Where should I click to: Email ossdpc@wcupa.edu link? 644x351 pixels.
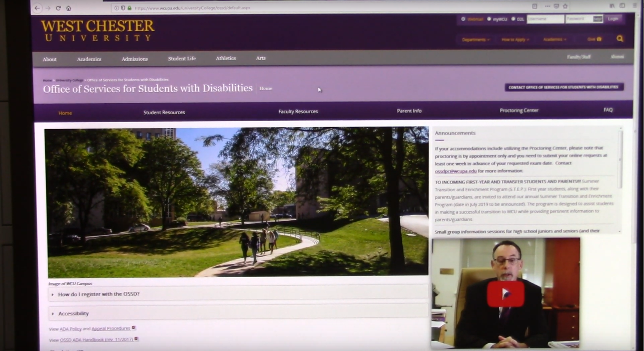456,171
